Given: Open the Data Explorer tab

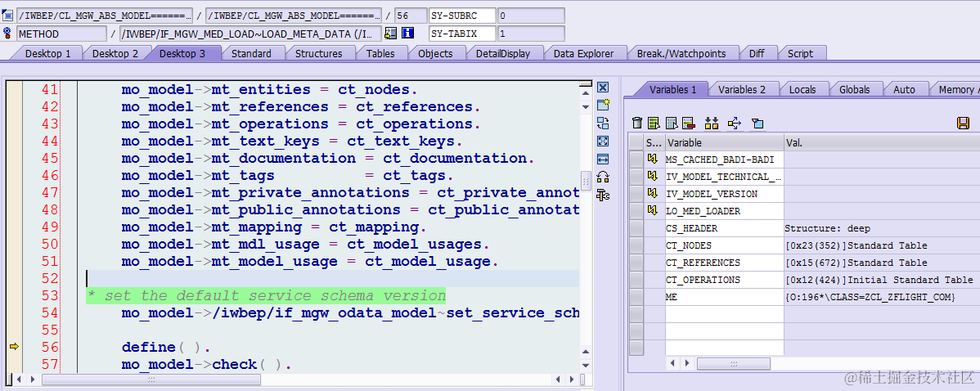Looking at the screenshot, I should (584, 54).
